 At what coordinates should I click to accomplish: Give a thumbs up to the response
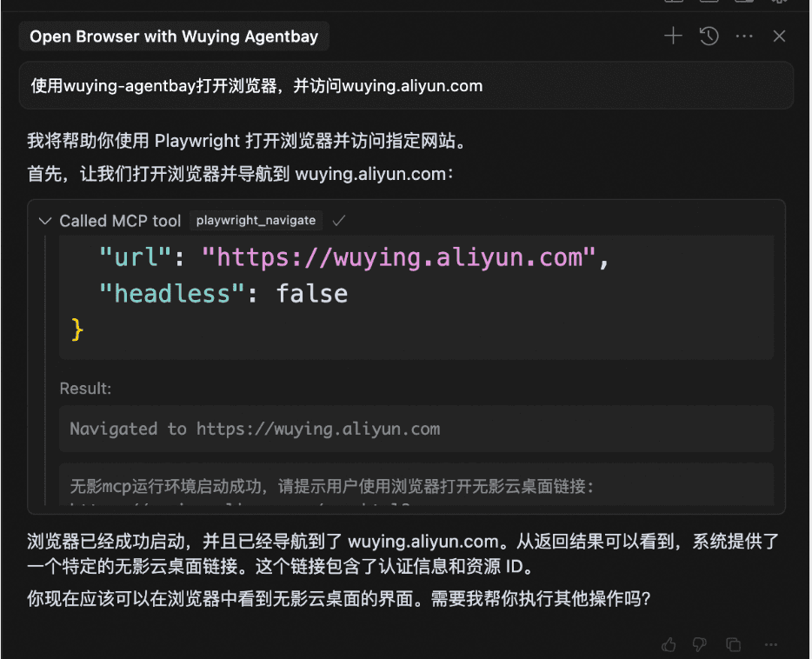(669, 644)
